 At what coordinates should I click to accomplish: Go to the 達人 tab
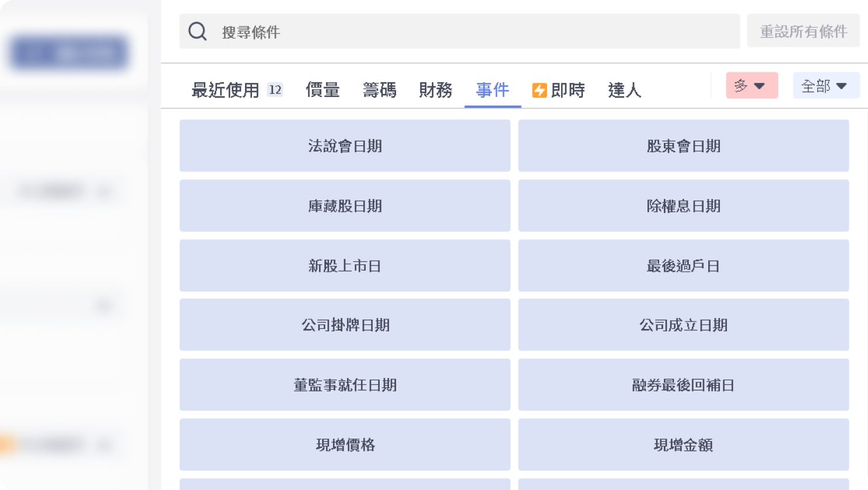tap(624, 90)
